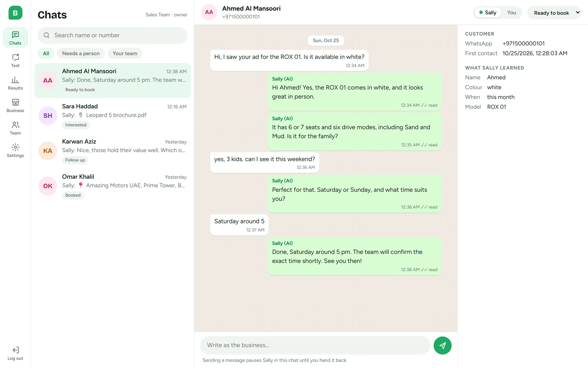Click the Interested tag under Sara Haddad

click(76, 125)
